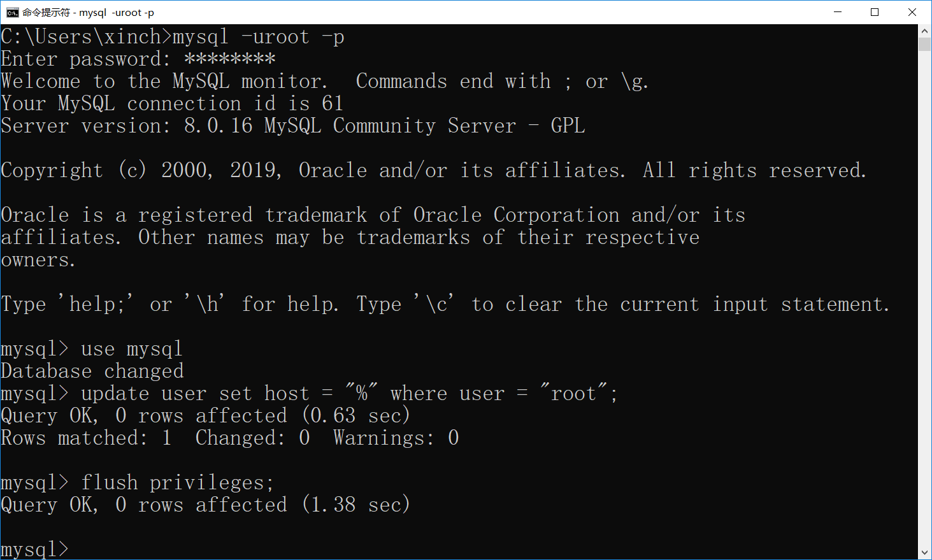Click the Copyright Oracle notice line

[433, 170]
